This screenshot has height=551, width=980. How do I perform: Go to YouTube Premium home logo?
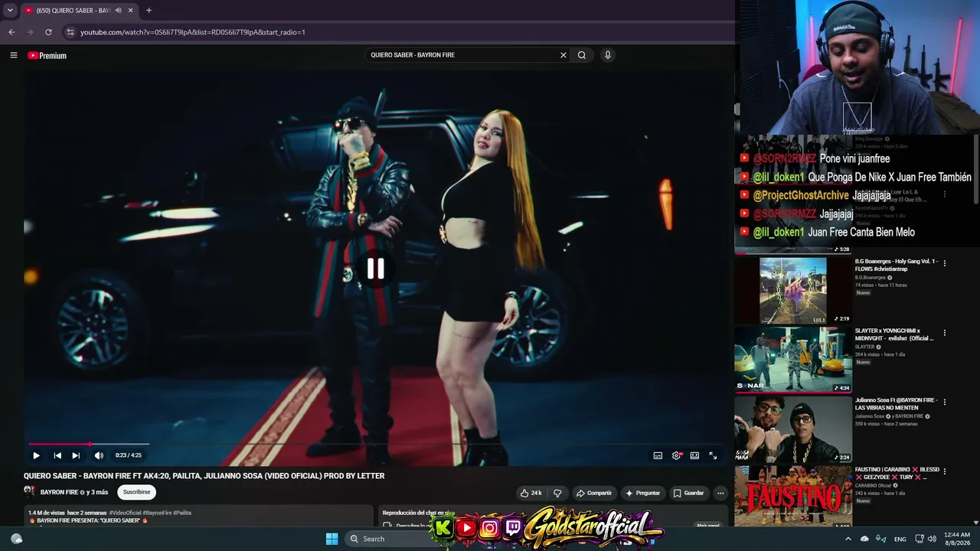[x=47, y=55]
